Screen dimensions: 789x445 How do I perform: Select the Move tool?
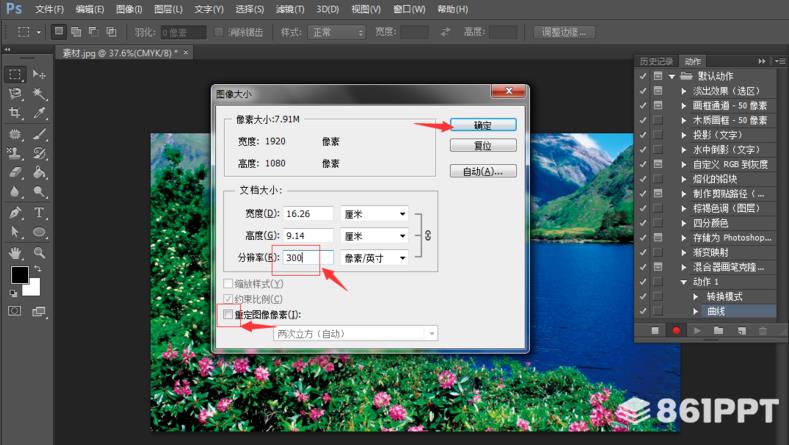click(x=40, y=75)
